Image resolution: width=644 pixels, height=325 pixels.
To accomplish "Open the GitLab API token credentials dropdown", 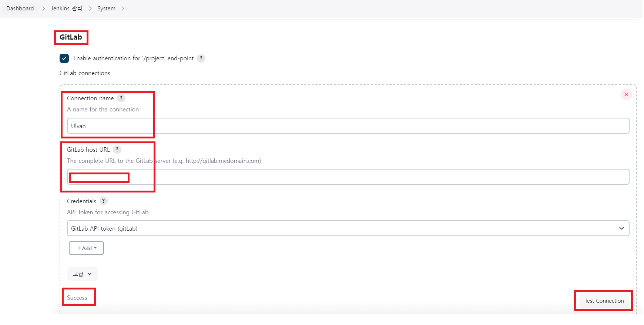I will pos(348,228).
